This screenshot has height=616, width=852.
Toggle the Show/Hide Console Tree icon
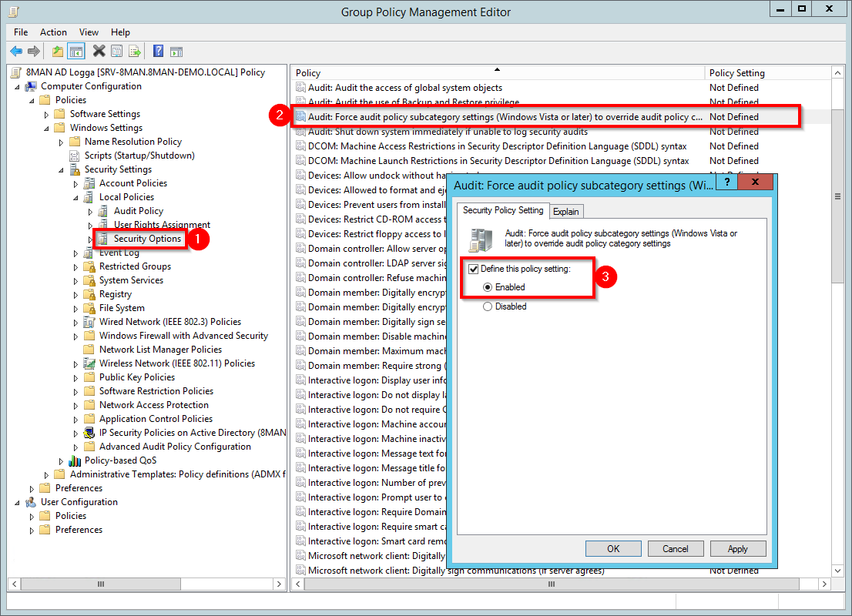(x=75, y=52)
